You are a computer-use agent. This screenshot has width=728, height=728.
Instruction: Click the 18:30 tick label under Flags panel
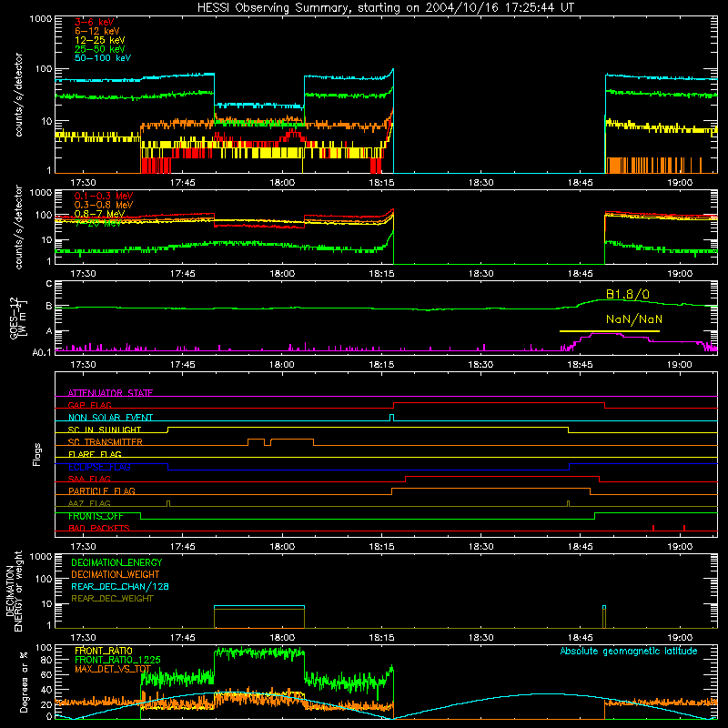coord(480,547)
